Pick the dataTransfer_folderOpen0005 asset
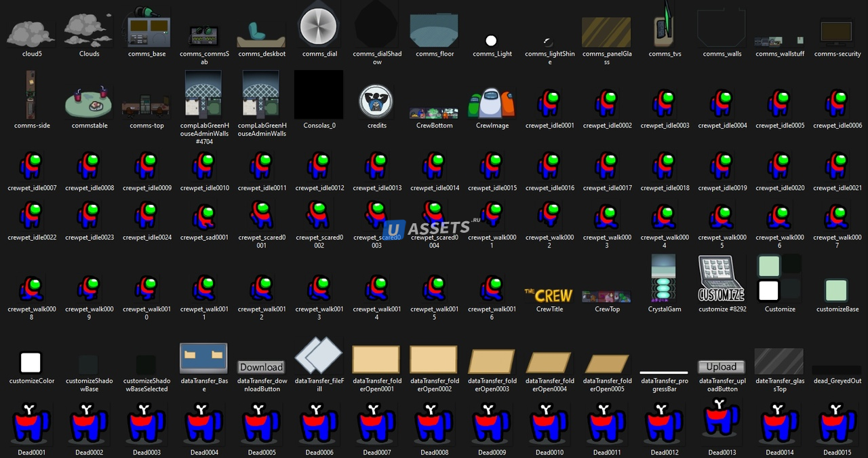Image resolution: width=868 pixels, height=458 pixels. 606,364
